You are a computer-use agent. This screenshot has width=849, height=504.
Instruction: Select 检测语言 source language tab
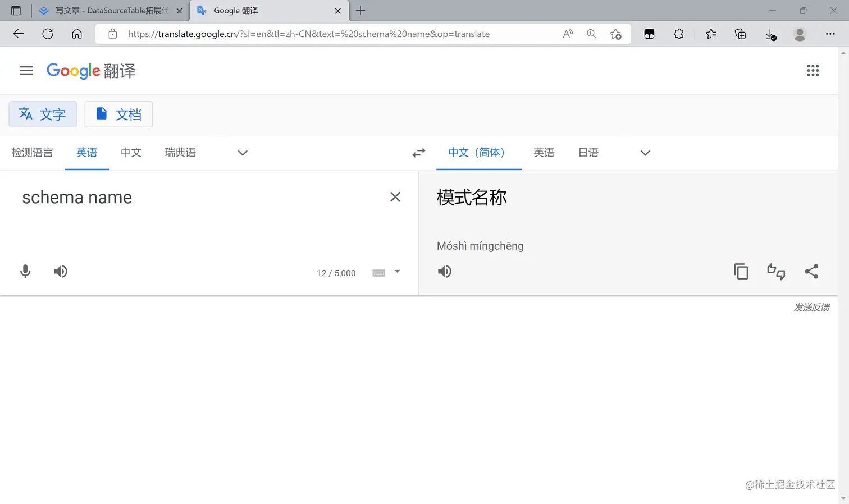tap(33, 153)
